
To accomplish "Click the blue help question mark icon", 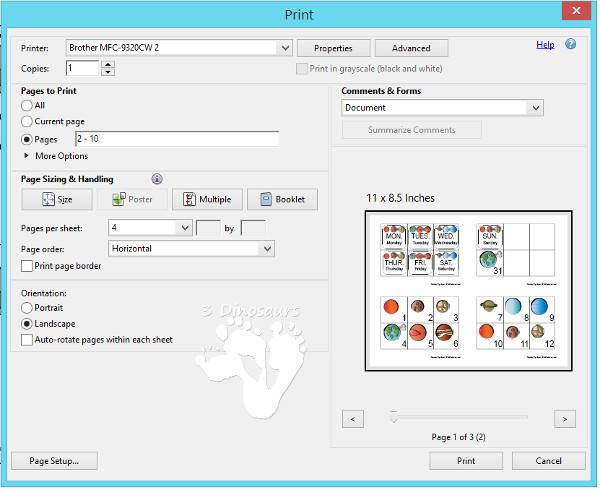I will (571, 45).
